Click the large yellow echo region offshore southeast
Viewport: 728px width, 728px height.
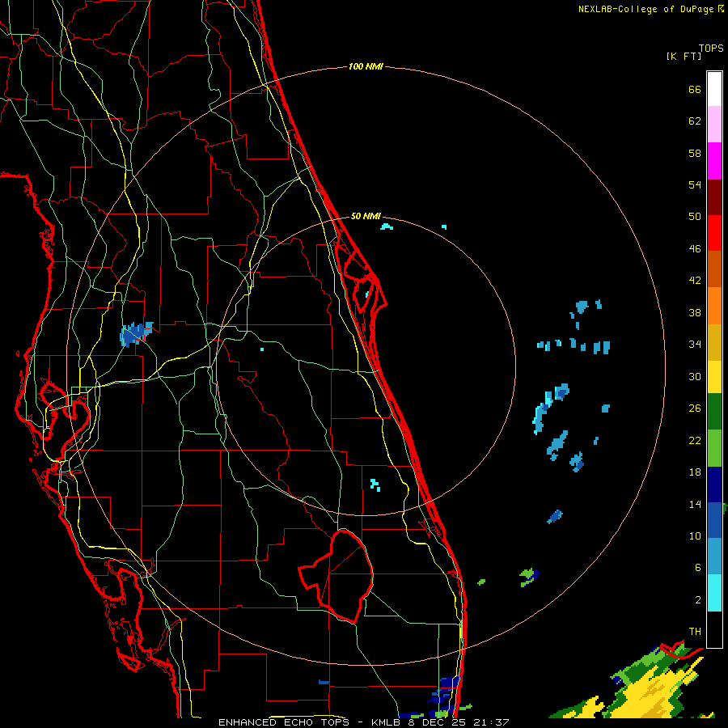(x=652, y=692)
